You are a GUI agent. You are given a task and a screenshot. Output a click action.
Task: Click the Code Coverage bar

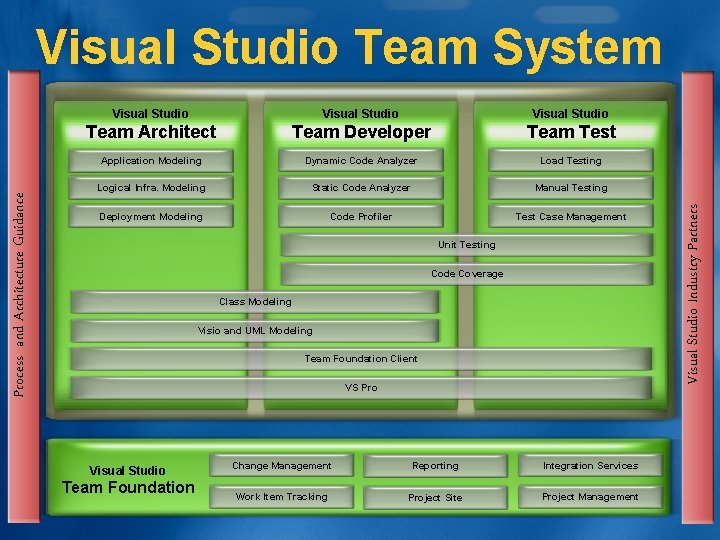(467, 274)
